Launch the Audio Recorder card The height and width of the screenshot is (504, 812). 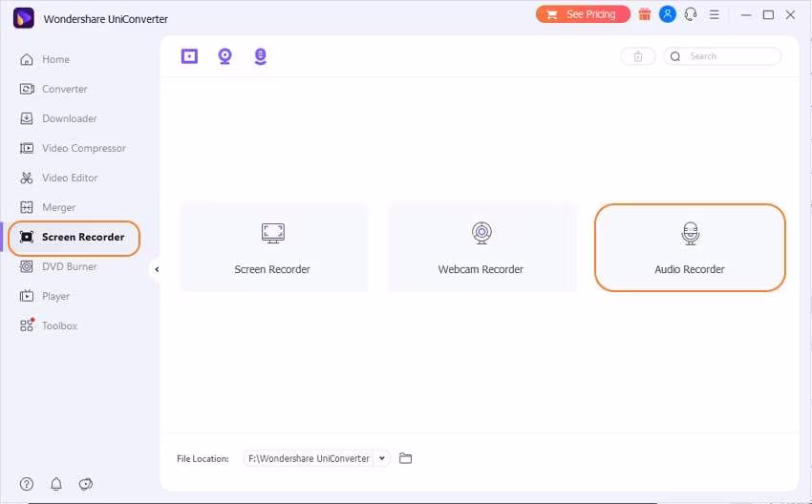point(690,247)
